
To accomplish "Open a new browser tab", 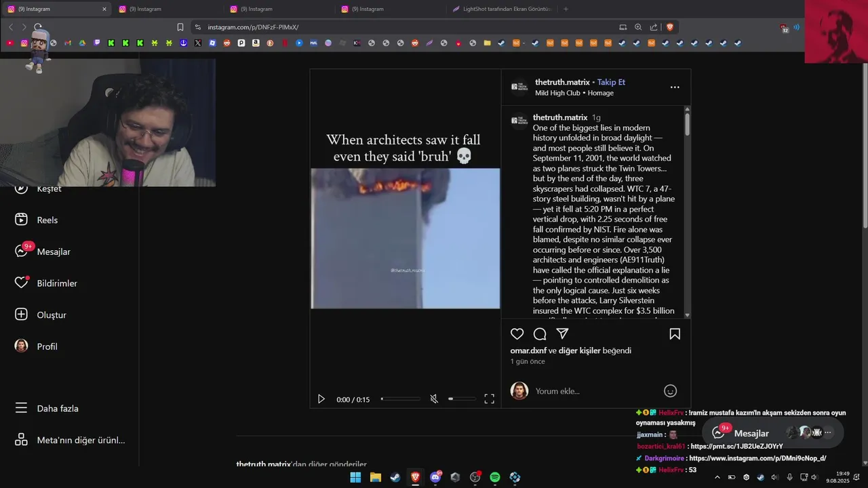I will click(566, 9).
